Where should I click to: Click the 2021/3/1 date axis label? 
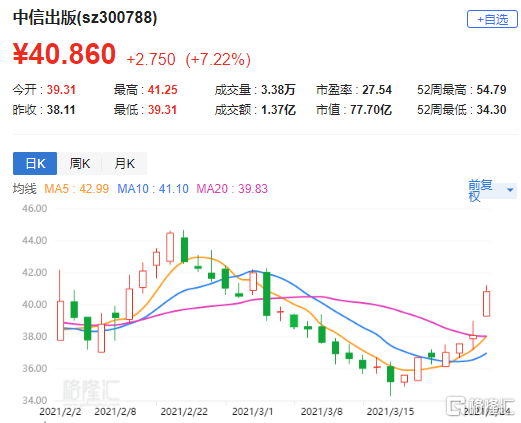point(253,412)
